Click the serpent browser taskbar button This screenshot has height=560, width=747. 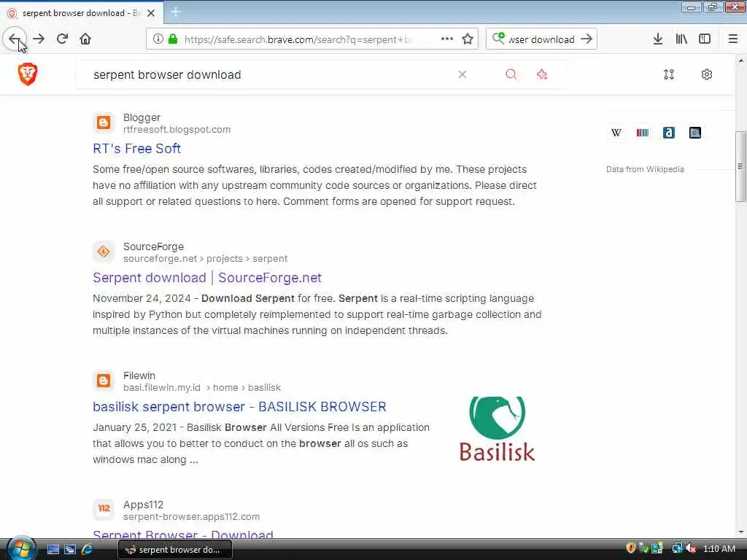coord(175,550)
